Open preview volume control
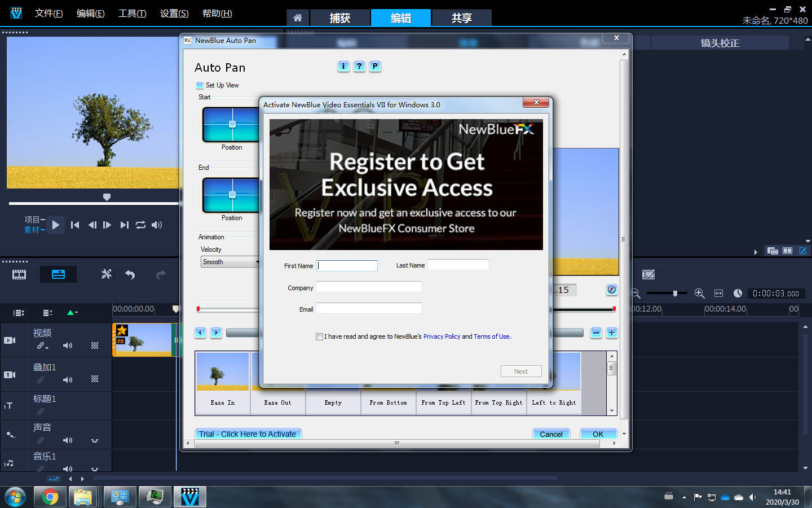Screen dimensions: 812x508 pyautogui.click(x=157, y=225)
